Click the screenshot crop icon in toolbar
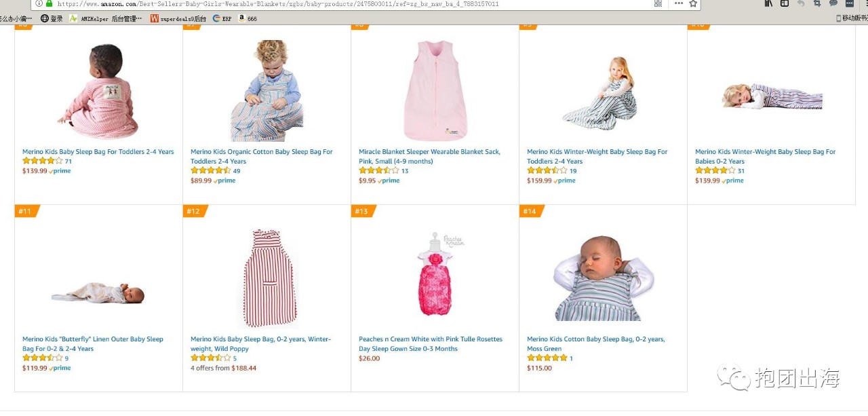The height and width of the screenshot is (416, 868). (817, 3)
